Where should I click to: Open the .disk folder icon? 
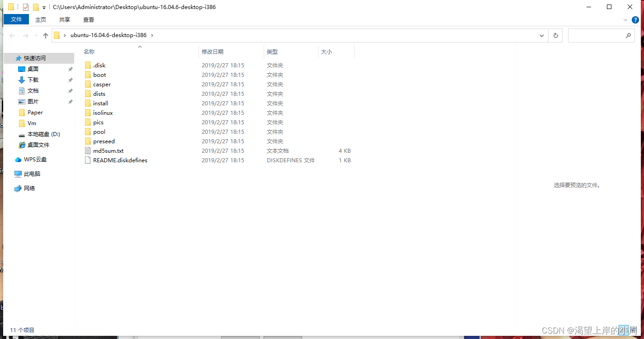coord(88,65)
